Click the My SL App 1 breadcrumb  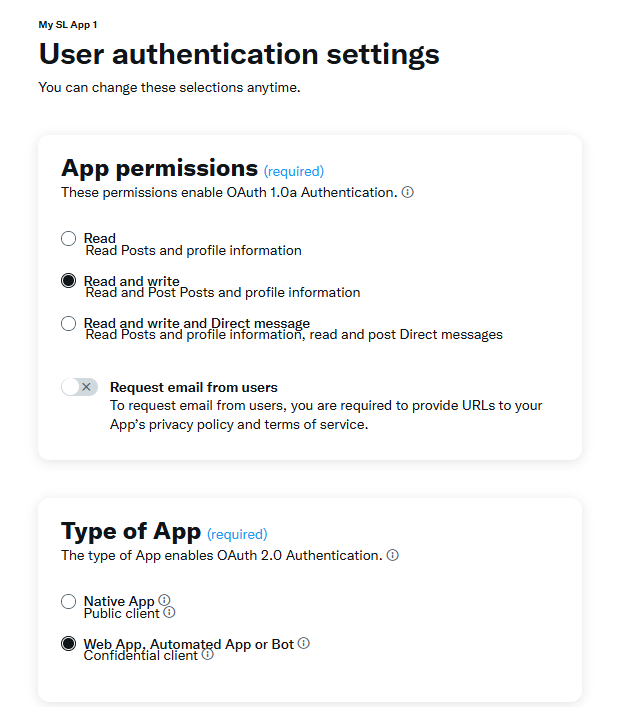click(68, 24)
